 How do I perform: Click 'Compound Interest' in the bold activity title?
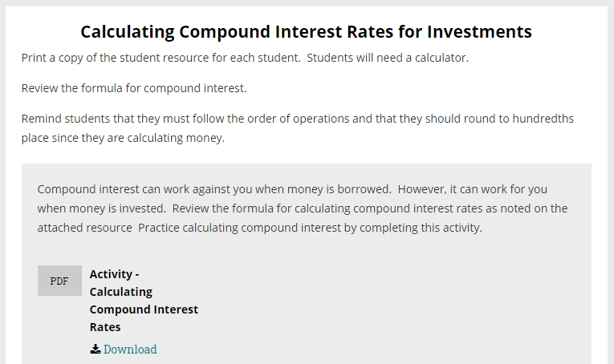(x=144, y=309)
